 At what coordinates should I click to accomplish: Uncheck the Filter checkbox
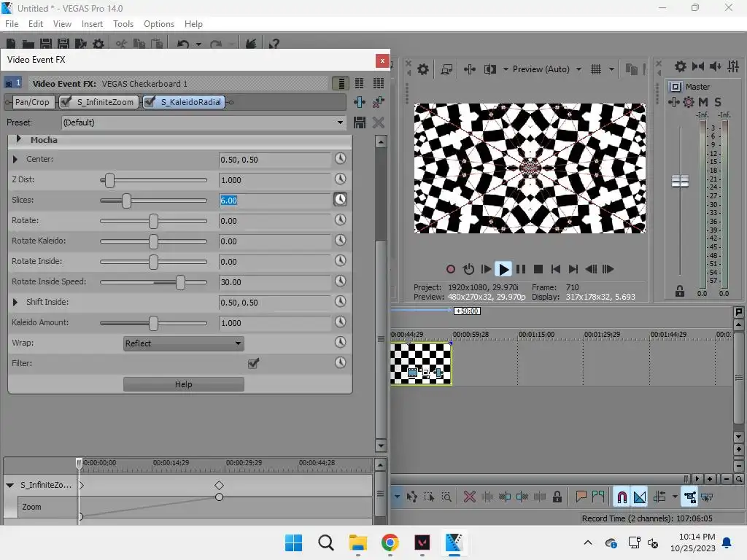pos(253,363)
